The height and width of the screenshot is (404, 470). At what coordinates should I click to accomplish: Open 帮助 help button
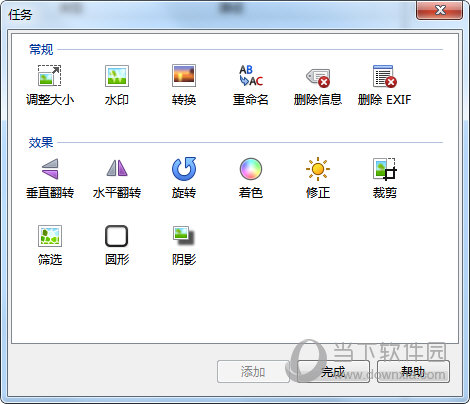point(413,371)
